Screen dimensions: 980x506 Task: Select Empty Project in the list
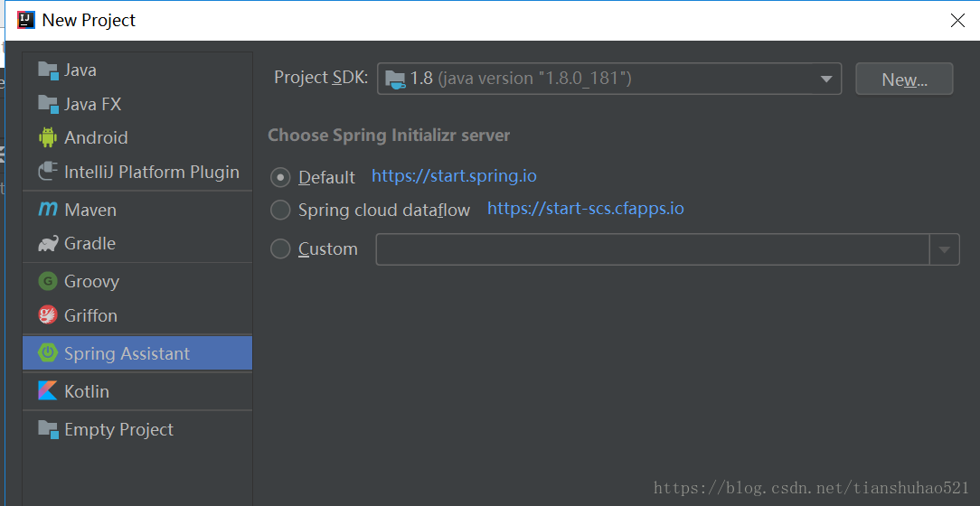(x=137, y=429)
